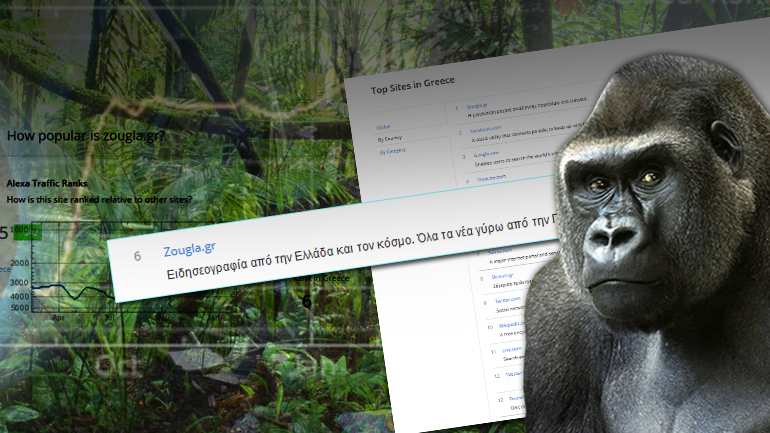
Task: Click the site ranking question text
Action: 99,199
